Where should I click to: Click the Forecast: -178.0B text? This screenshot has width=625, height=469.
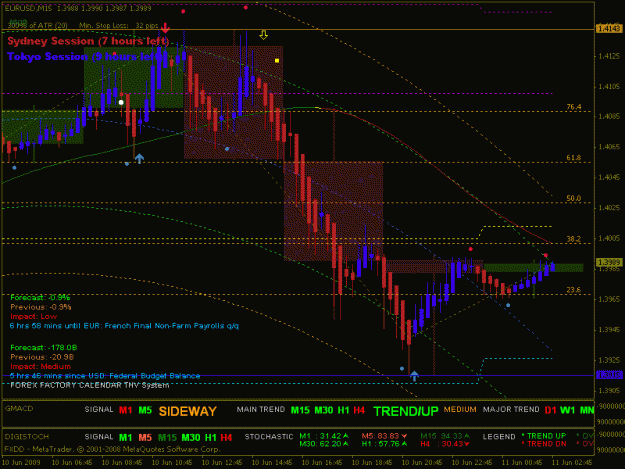[x=43, y=347]
